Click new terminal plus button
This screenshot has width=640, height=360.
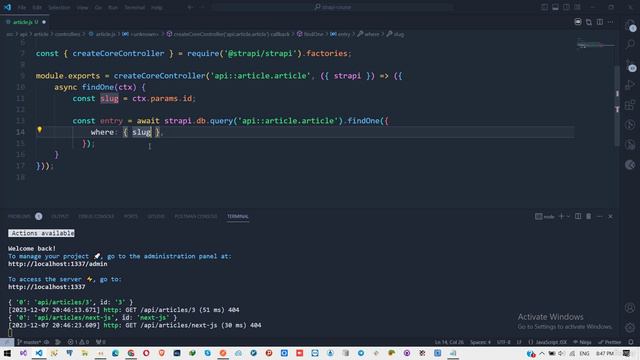561,216
